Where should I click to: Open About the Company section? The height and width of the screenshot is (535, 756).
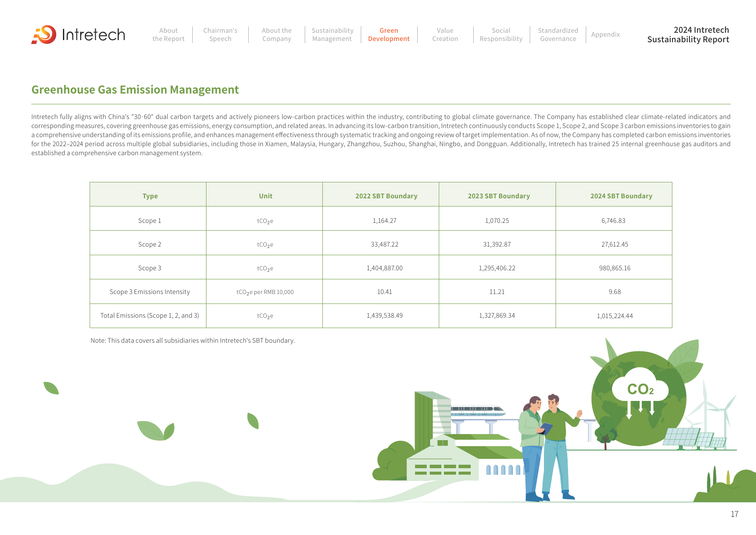point(277,34)
